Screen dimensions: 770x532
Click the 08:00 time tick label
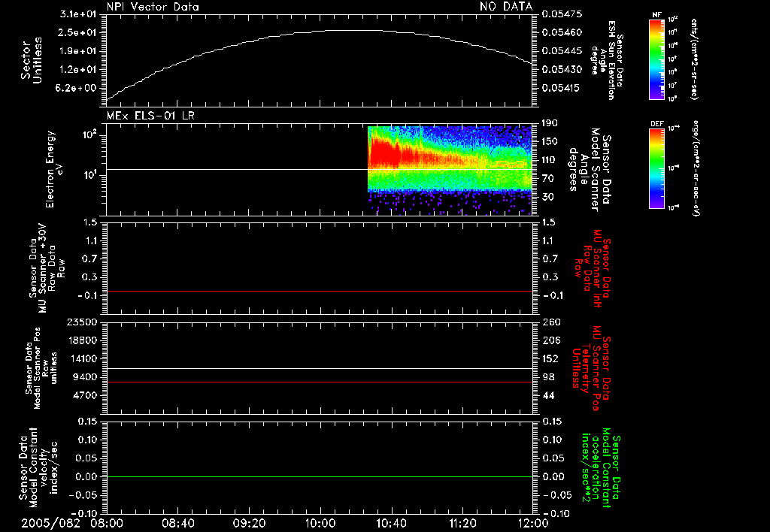107,523
